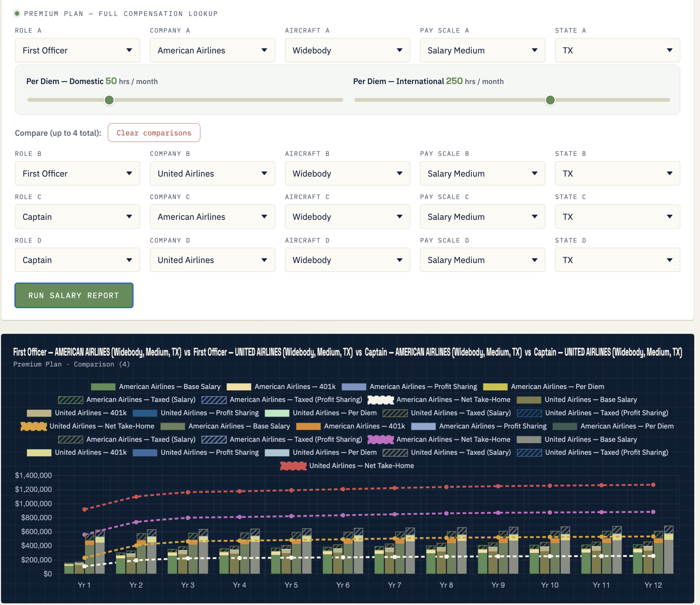
Task: Click the 'Yr 10' axis label
Action: (x=550, y=585)
